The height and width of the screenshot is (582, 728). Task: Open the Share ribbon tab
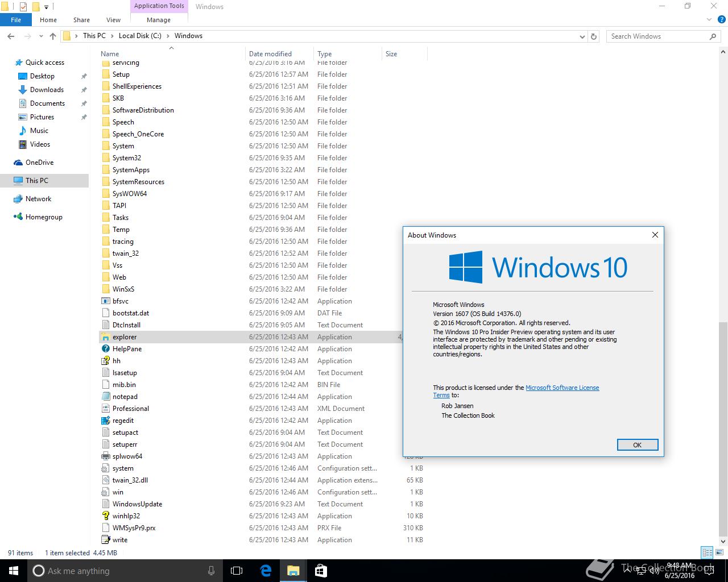(x=81, y=20)
